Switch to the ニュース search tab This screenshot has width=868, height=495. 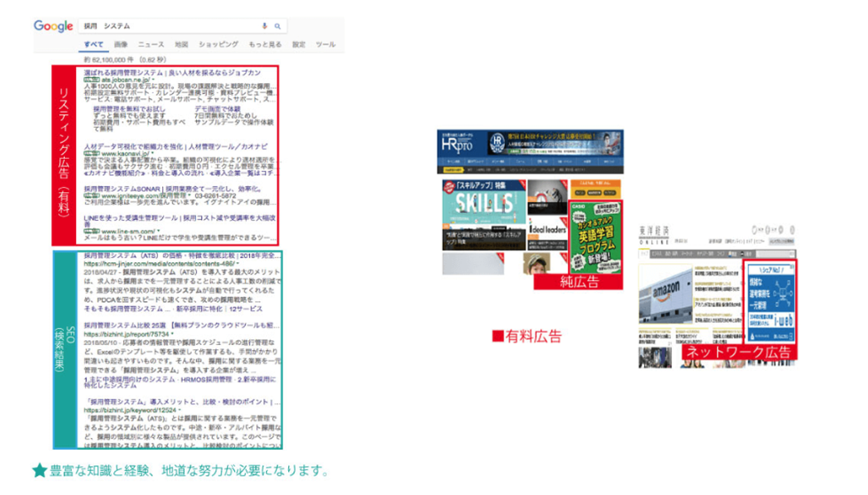[x=151, y=45]
